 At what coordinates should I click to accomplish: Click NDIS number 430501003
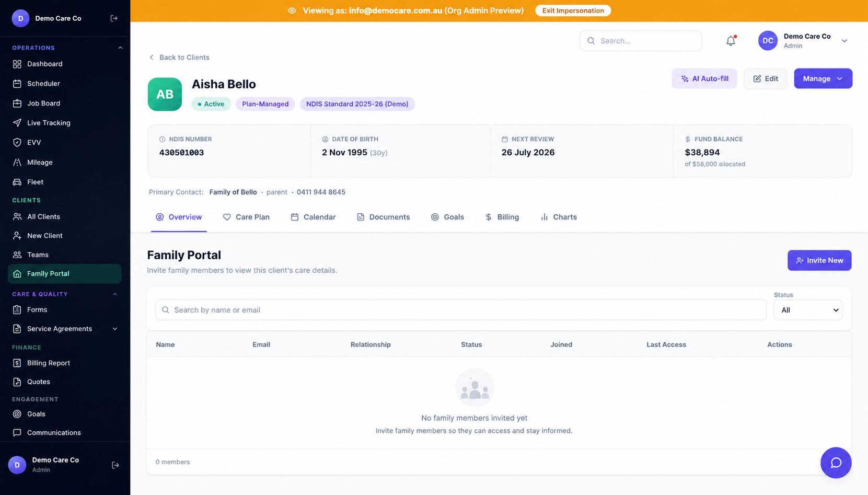181,153
